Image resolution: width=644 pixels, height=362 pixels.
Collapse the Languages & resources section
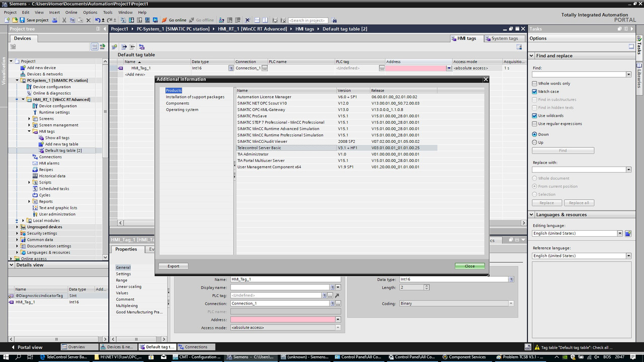(532, 215)
